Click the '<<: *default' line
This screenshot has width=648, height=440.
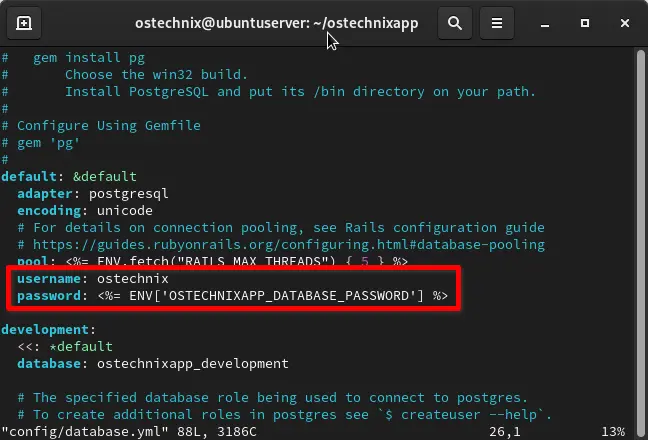point(57,346)
